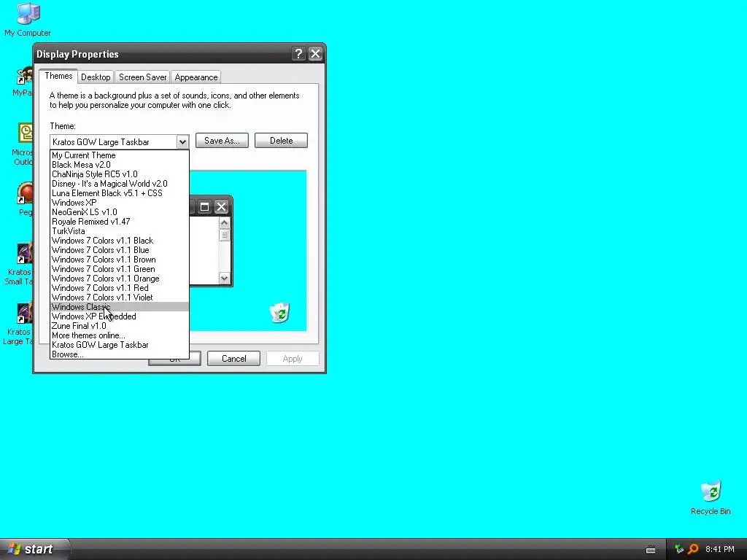
Task: Select Windows XP Embedded theme
Action: [x=120, y=316]
